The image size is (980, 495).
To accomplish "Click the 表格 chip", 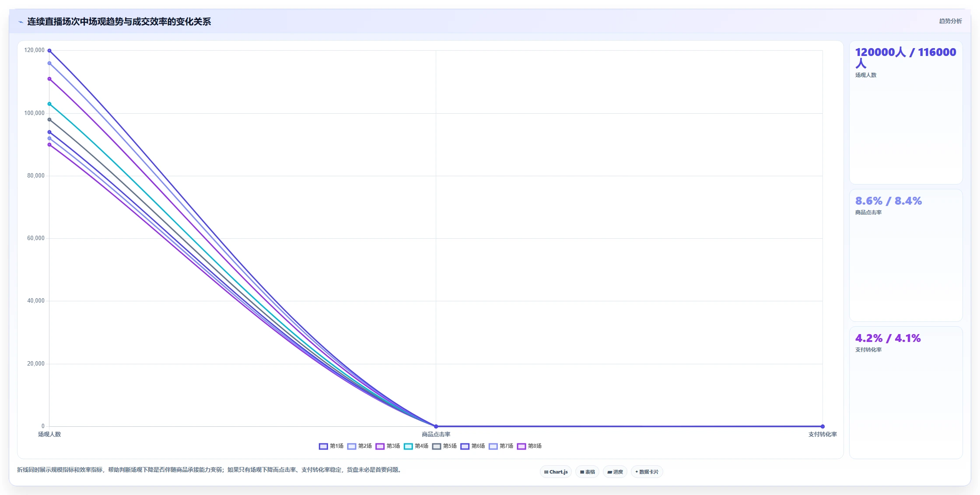I will [588, 472].
